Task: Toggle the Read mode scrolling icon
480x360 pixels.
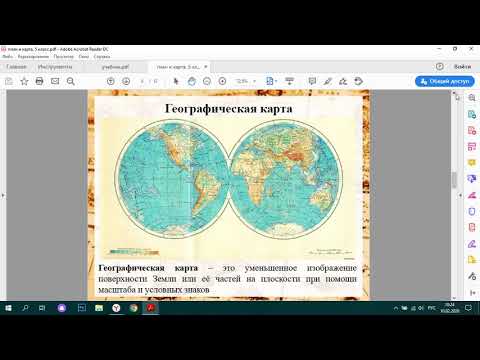Action: point(289,81)
